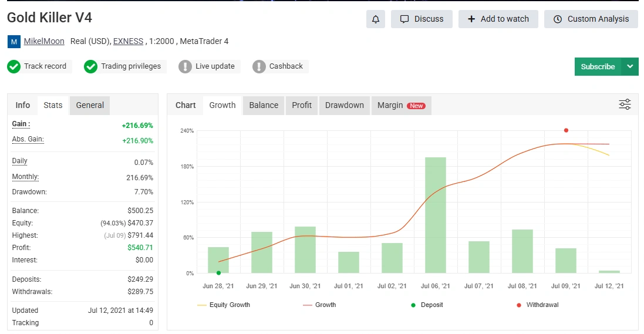Image resolution: width=644 pixels, height=334 pixels.
Task: Open the chart settings sliders icon
Action: 625,105
